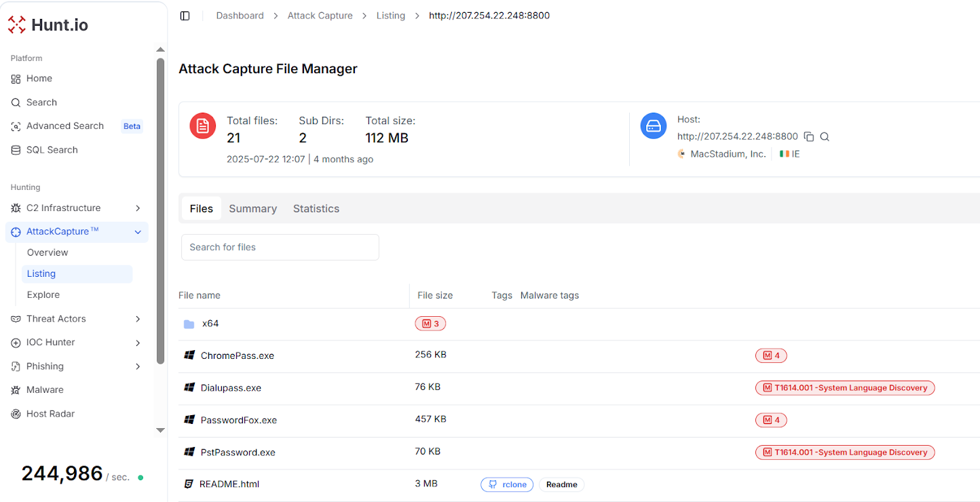This screenshot has width=980, height=502.
Task: Expand the Threat Actors menu
Action: tap(138, 319)
